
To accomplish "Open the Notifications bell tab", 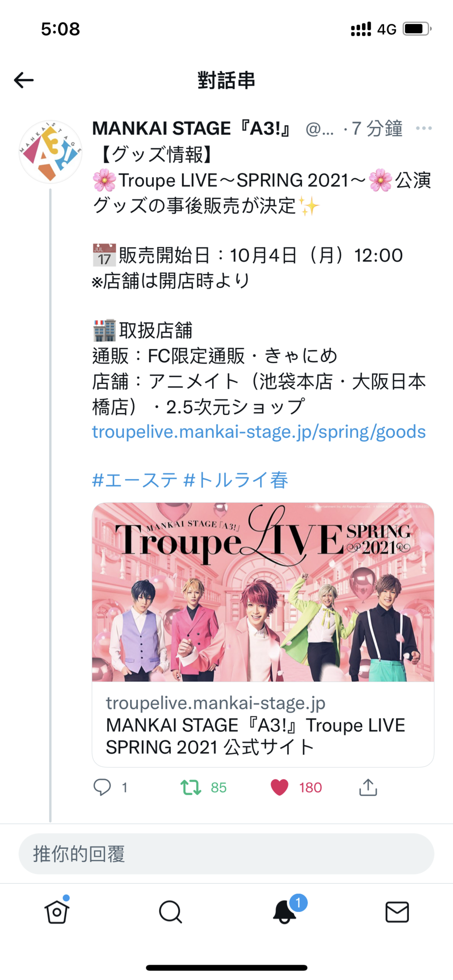I will [x=284, y=912].
